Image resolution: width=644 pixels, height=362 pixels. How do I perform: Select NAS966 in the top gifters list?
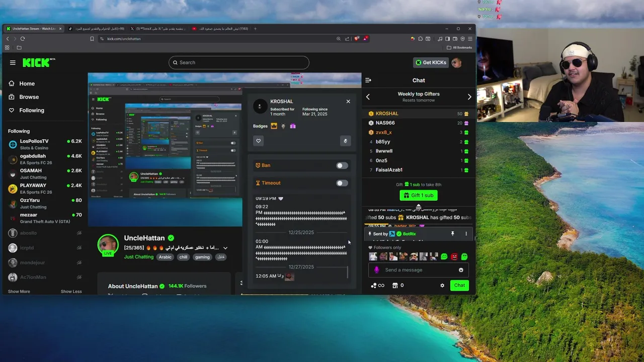pos(419,123)
